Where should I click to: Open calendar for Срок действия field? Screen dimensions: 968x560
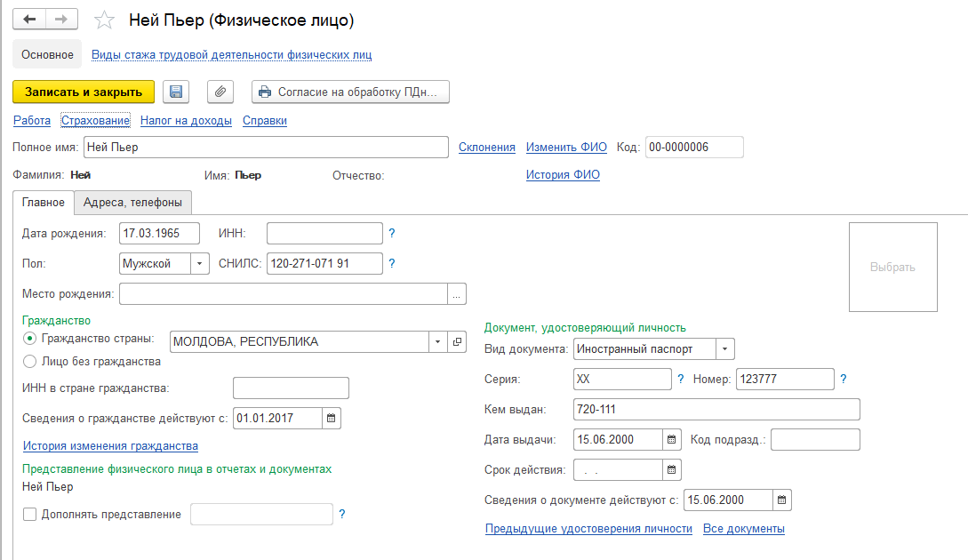(x=672, y=468)
